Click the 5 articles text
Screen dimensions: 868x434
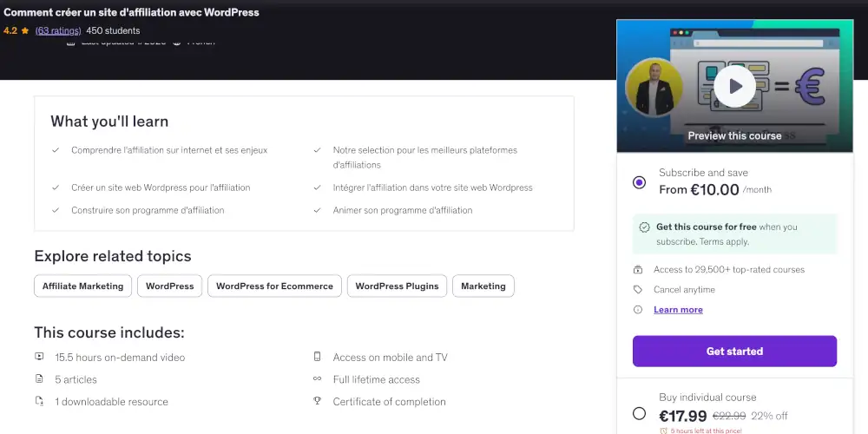coord(76,379)
